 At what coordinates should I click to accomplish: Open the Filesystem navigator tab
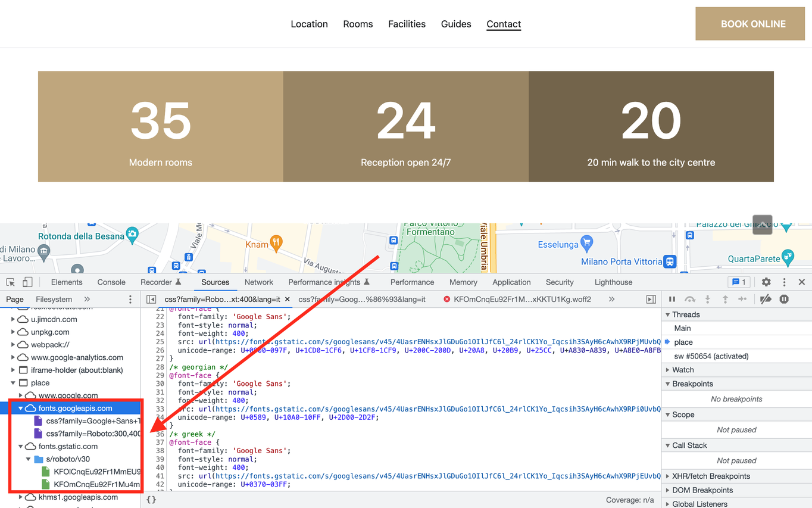pos(54,300)
